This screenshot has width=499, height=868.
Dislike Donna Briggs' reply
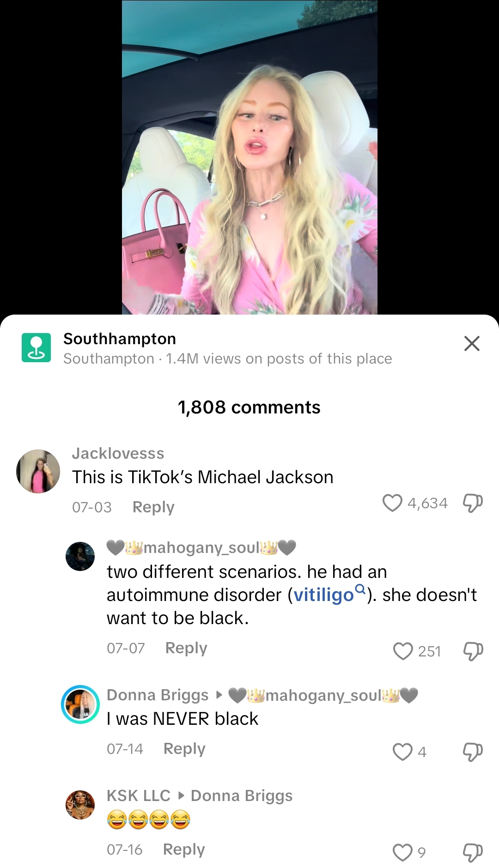(x=473, y=752)
